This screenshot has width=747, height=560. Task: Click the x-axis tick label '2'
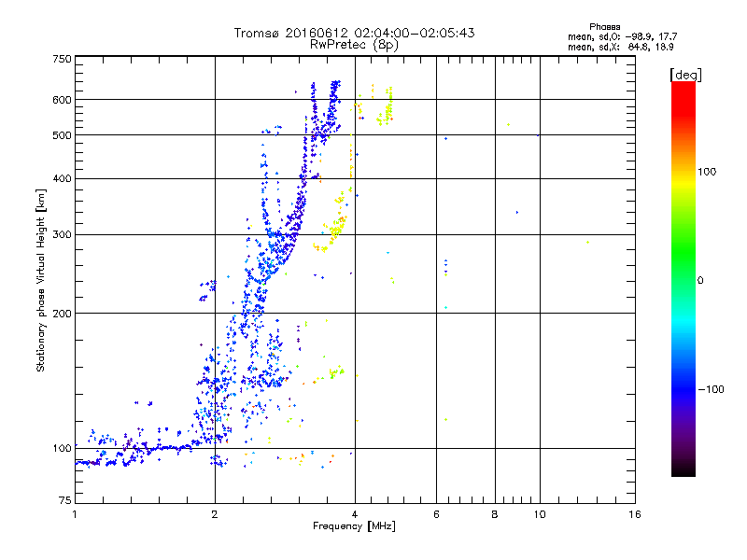[215, 514]
